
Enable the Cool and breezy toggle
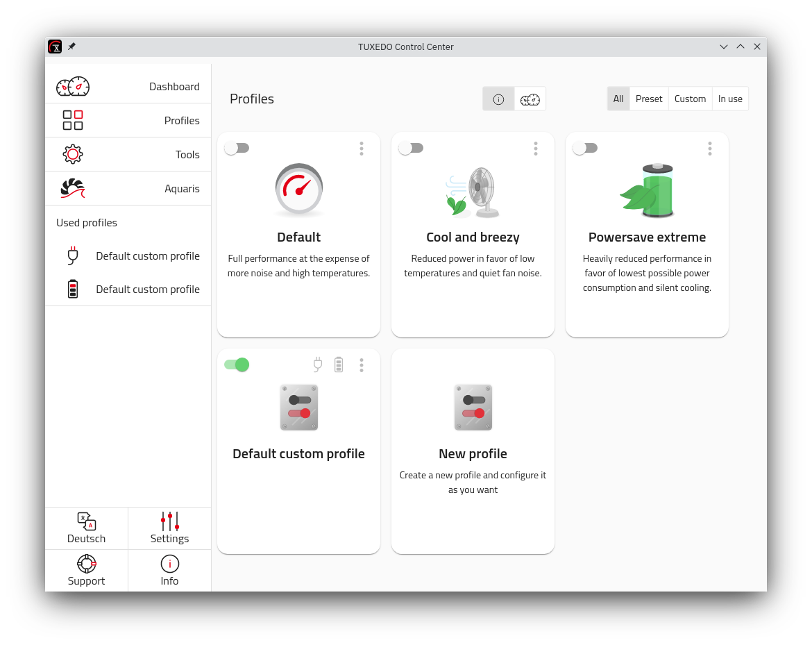(411, 148)
